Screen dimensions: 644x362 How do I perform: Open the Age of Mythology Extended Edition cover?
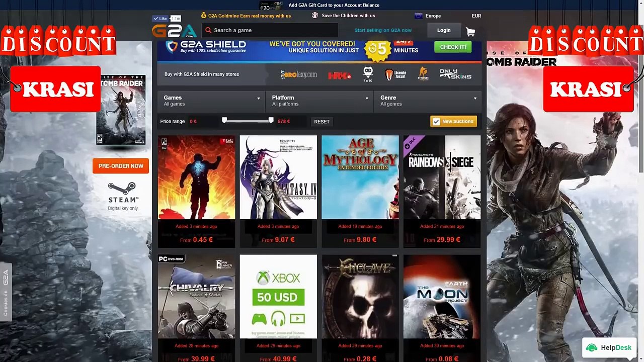pos(360,177)
